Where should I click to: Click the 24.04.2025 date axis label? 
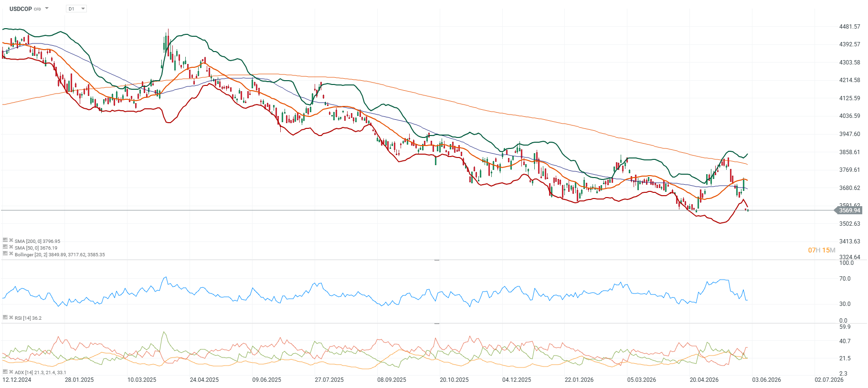tap(204, 380)
